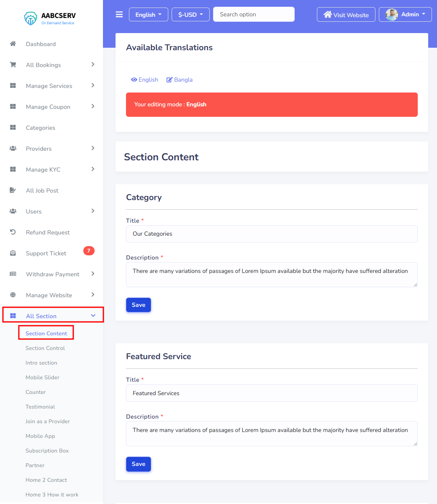Click the Manage Website globe icon
This screenshot has height=504, width=437.
point(13,295)
